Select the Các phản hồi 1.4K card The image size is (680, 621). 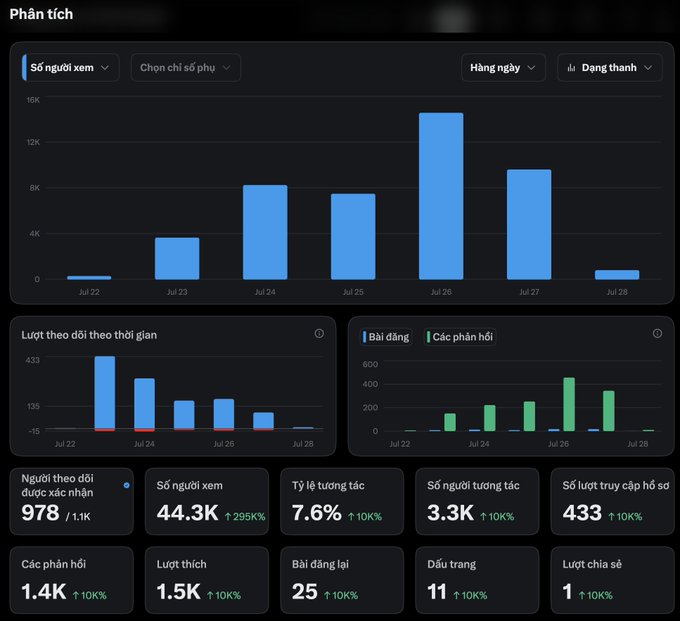[x=72, y=580]
